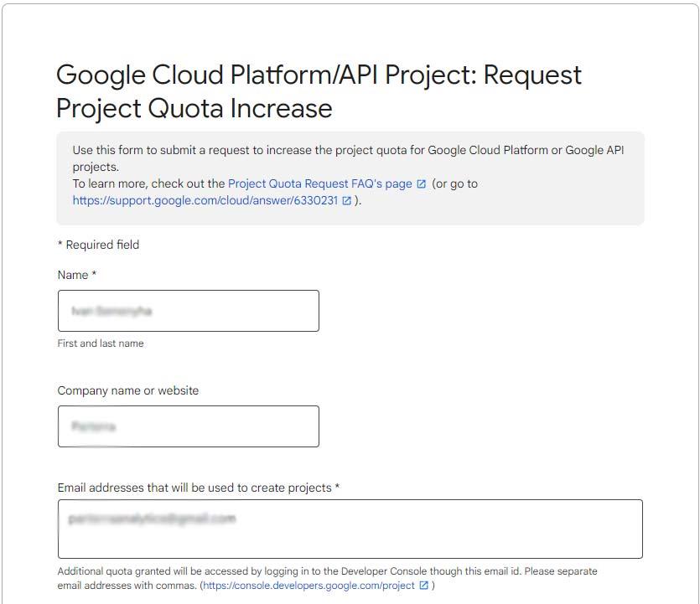Click the email addresses field label
Image resolution: width=700 pixels, height=604 pixels.
point(199,488)
